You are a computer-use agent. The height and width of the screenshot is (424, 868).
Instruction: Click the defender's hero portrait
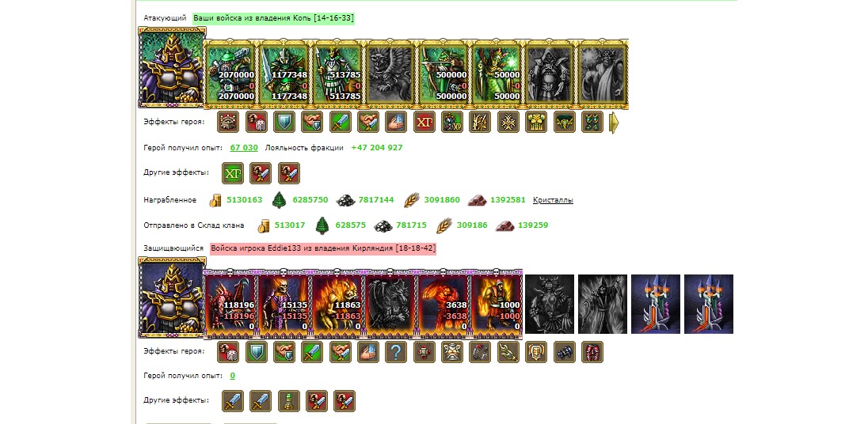(x=172, y=297)
